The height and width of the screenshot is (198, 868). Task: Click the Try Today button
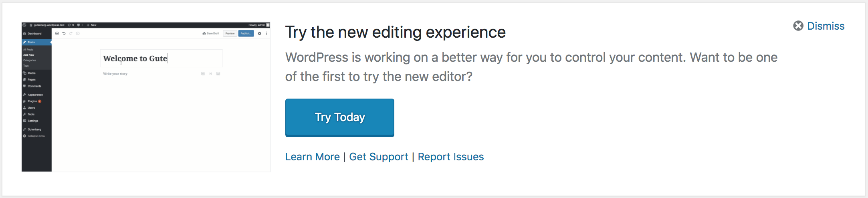tap(339, 117)
